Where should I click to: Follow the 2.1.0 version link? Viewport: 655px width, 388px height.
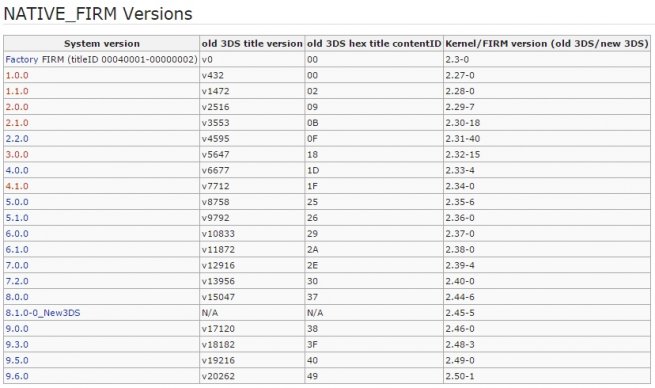[x=17, y=123]
